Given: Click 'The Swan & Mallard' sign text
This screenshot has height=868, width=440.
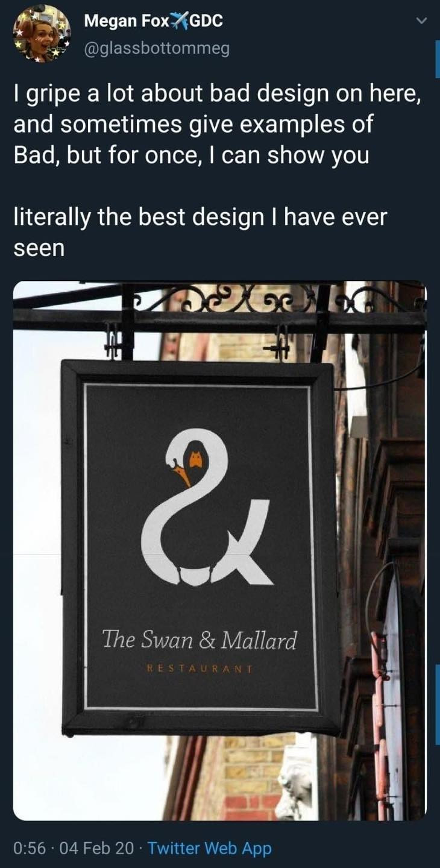Looking at the screenshot, I should coord(199,640).
